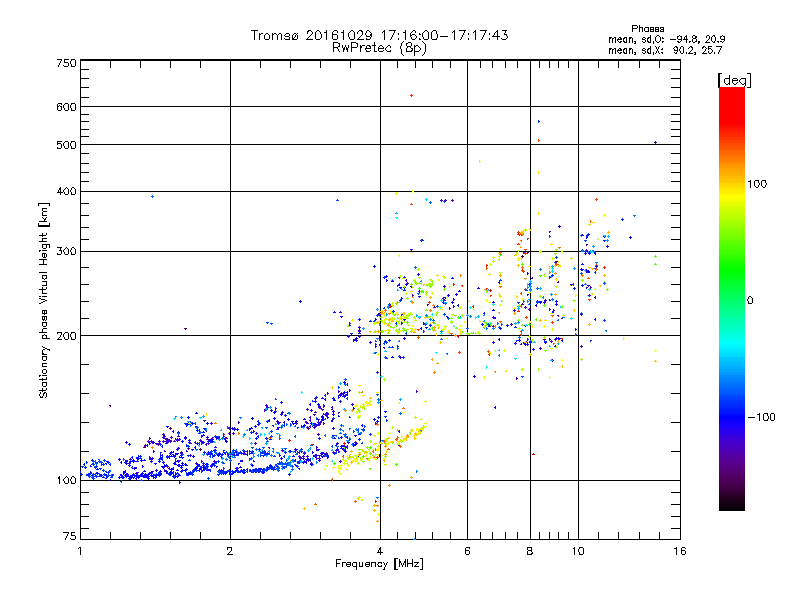Click the rainbow phase colorbar

[732, 298]
